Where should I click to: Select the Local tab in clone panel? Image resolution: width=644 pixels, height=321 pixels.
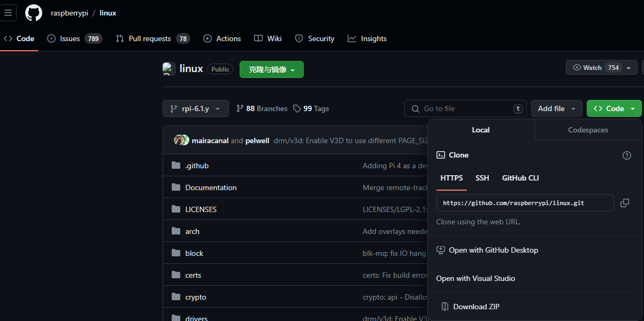pos(481,130)
